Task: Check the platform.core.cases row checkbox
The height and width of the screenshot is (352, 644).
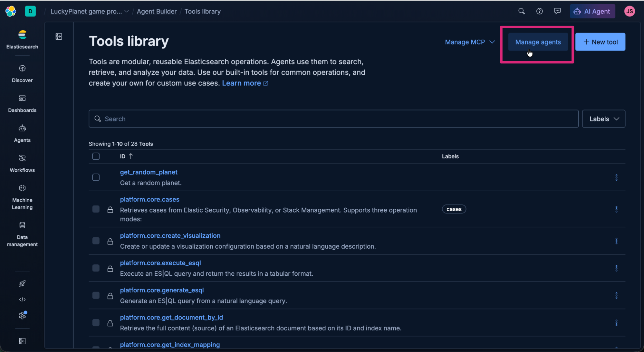Action: (96, 209)
